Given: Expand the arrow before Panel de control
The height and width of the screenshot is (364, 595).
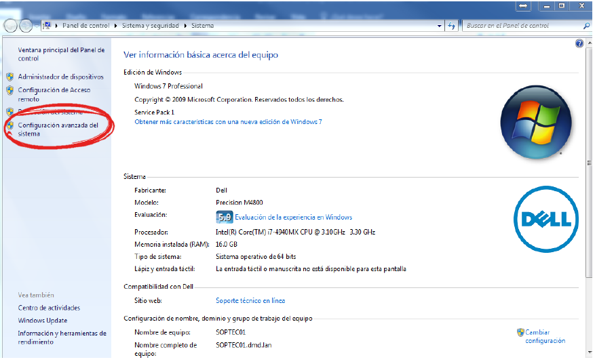Looking at the screenshot, I should (x=56, y=26).
